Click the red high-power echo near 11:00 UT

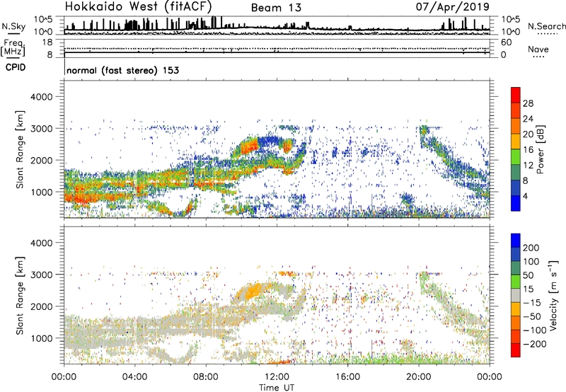pos(249,146)
